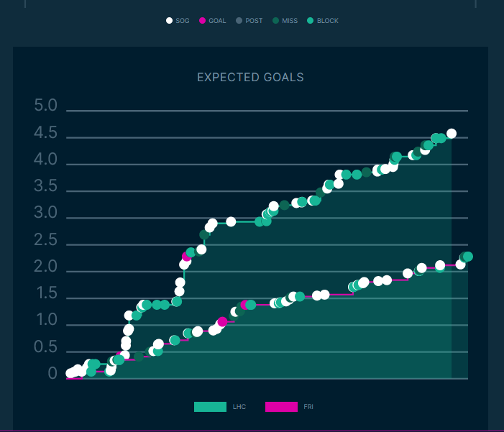
Task: Select the final white shot point topping LHC line
Action: pos(452,133)
